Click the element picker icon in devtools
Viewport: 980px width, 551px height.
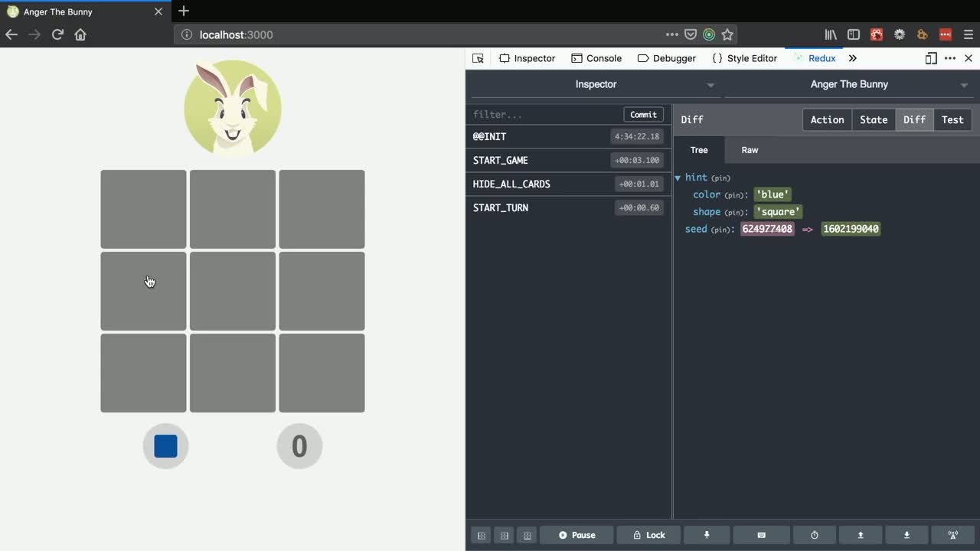[x=478, y=58]
